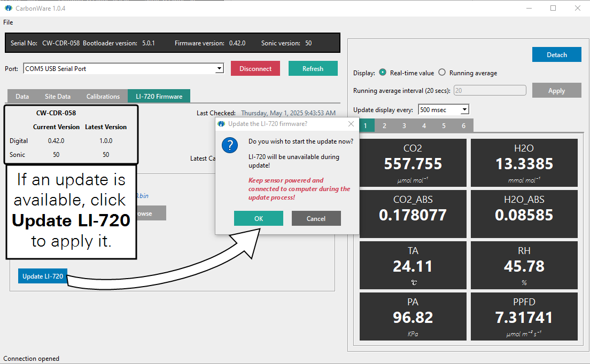
Task: Click the Apply button
Action: coord(557,91)
